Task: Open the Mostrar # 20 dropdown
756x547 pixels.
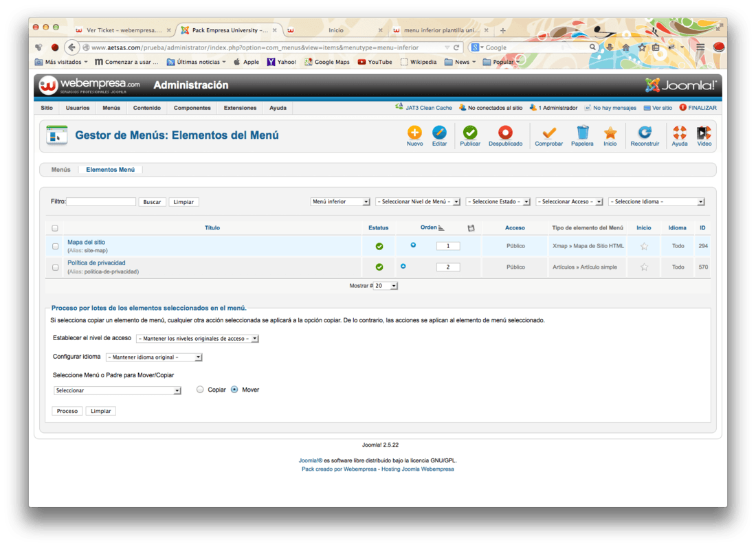Action: click(386, 286)
